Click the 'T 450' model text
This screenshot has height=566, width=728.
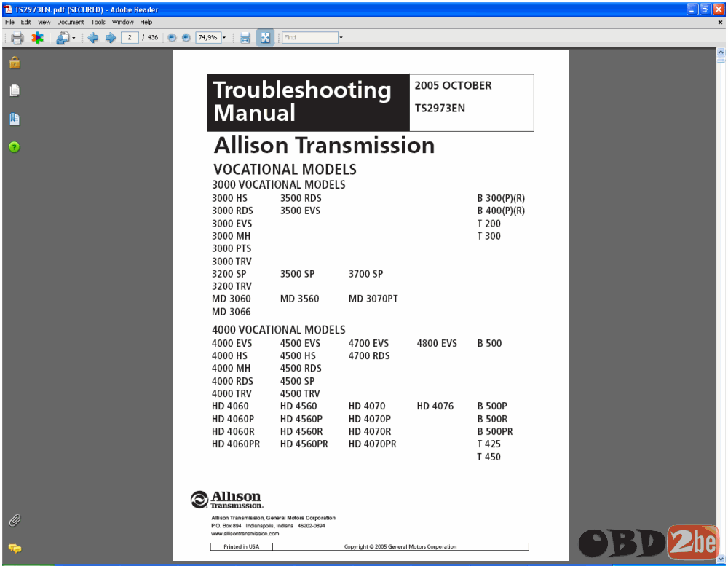coord(489,457)
